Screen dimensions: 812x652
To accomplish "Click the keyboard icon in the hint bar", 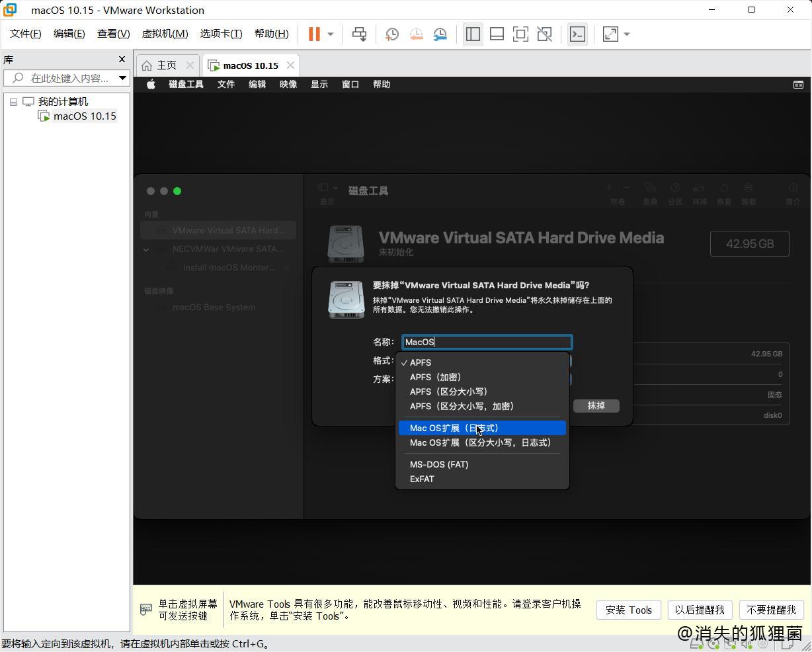I will coord(146,609).
